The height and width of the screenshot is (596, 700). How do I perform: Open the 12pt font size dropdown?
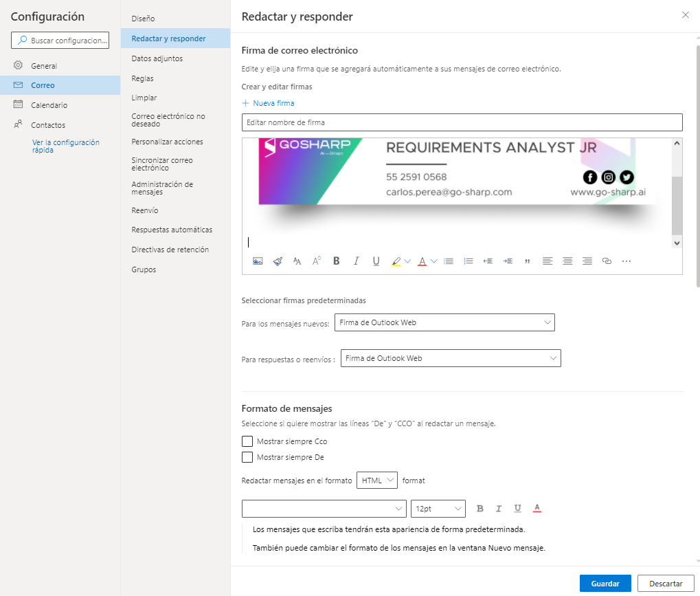438,509
